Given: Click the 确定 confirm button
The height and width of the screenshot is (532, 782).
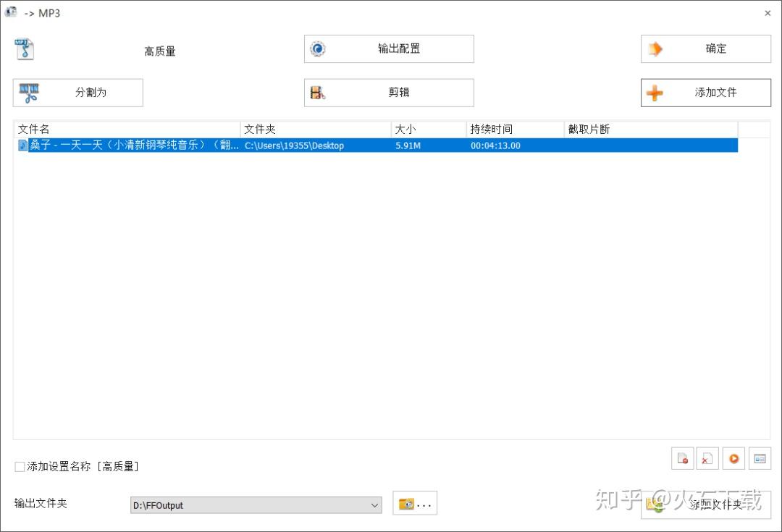Looking at the screenshot, I should coord(706,49).
